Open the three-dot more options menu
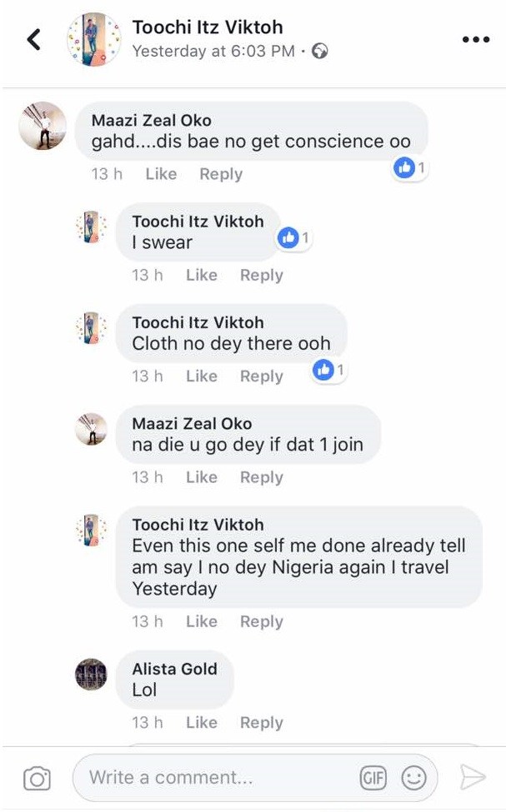This screenshot has height=812, width=506. pyautogui.click(x=475, y=39)
